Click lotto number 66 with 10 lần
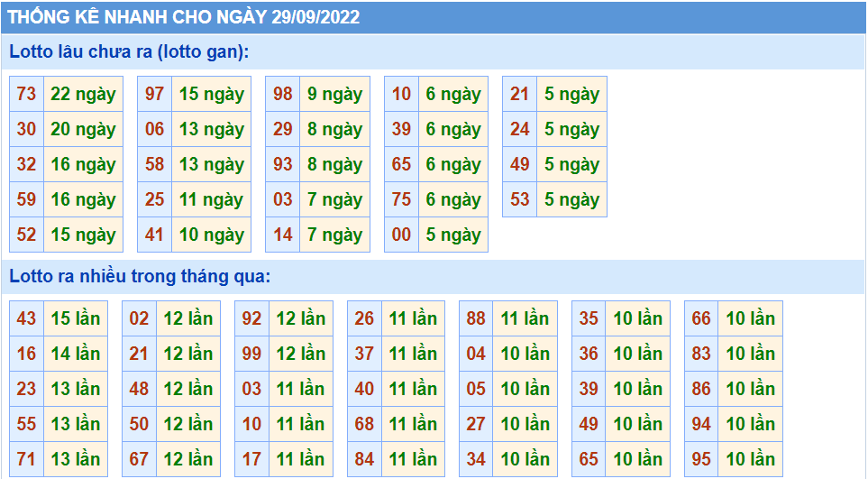 pyautogui.click(x=701, y=318)
